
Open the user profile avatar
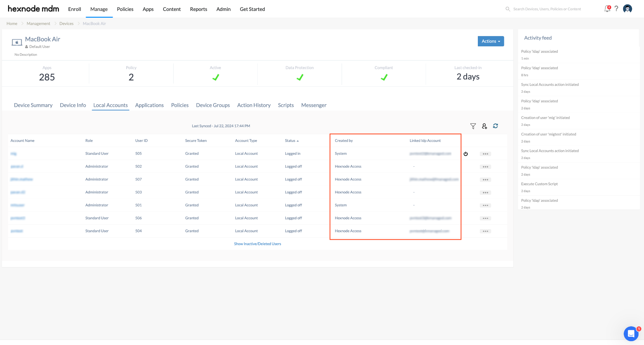[x=627, y=9]
